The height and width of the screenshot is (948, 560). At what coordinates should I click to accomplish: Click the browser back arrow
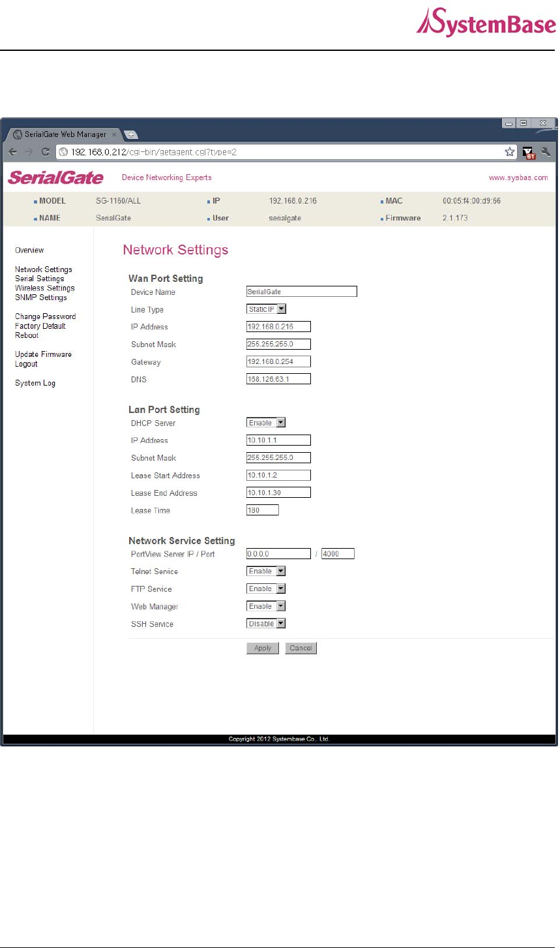12,151
